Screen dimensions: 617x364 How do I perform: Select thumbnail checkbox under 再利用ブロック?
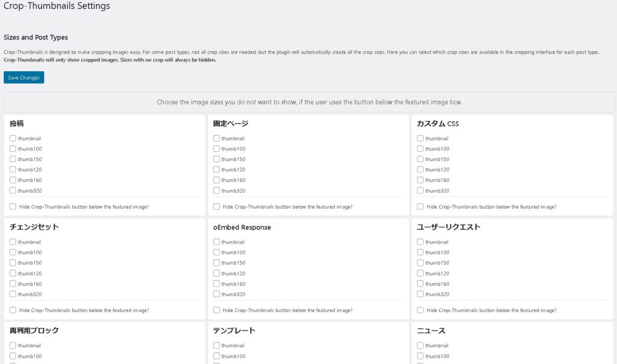click(13, 346)
